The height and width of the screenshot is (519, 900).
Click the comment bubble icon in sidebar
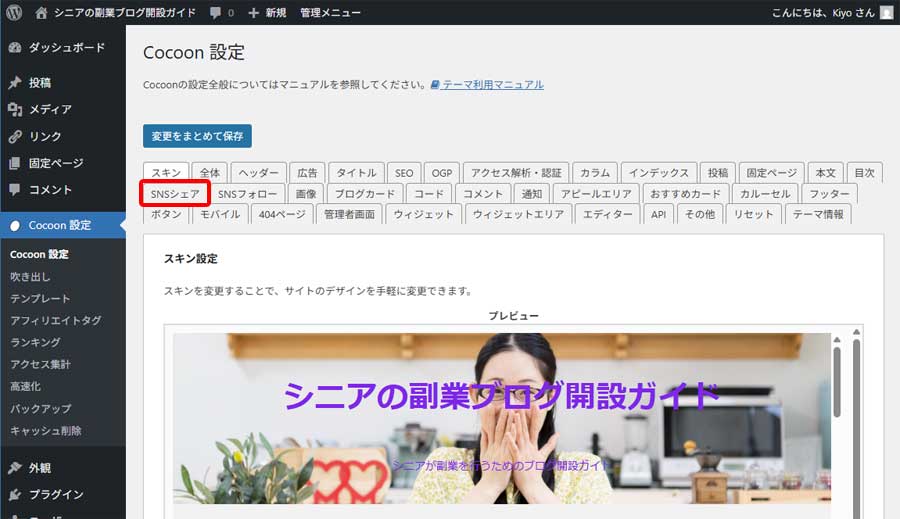[15, 189]
